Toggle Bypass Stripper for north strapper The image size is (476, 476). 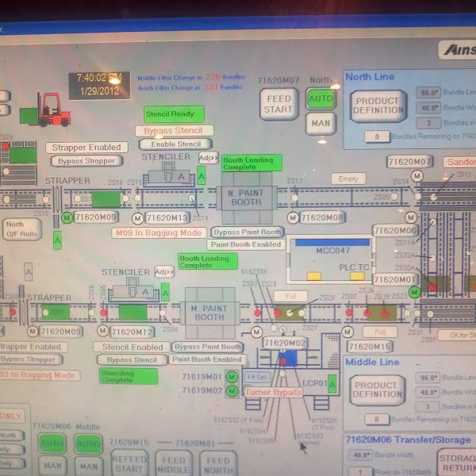pos(86,161)
